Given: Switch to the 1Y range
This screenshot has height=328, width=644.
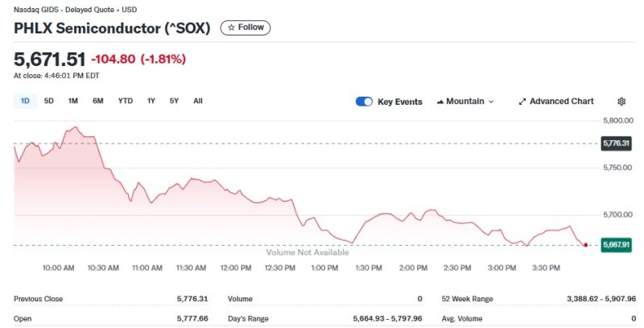Looking at the screenshot, I should (x=151, y=101).
